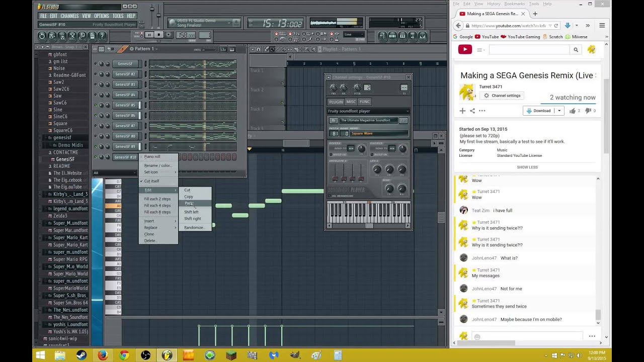Screen dimensions: 644x362
Task: Open the playlist view toolbar icon
Action: point(382,36)
